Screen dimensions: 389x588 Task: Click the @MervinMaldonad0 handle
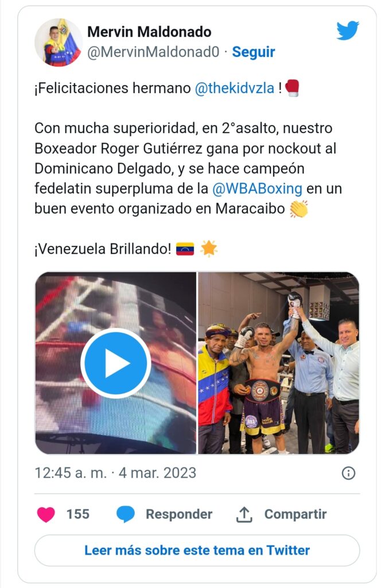(153, 52)
